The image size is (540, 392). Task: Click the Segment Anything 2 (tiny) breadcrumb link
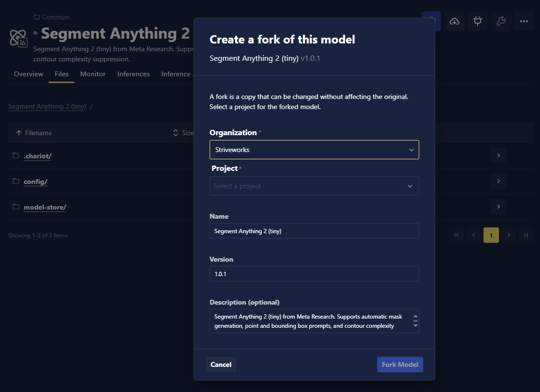pos(47,106)
